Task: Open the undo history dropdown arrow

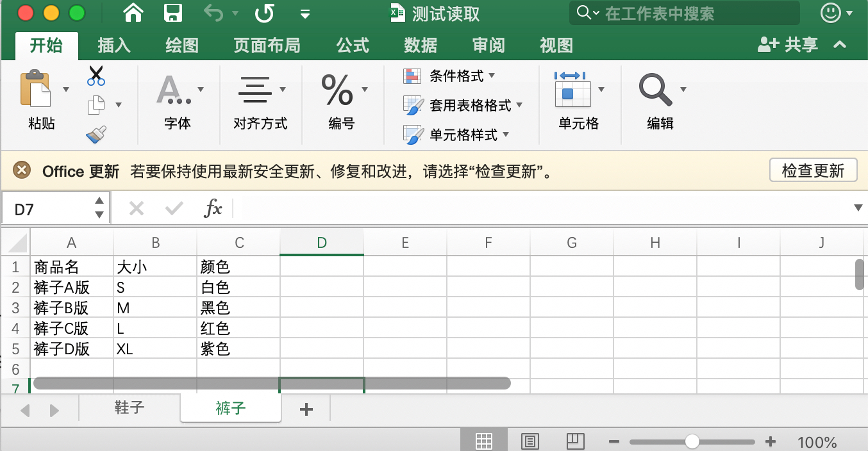Action: [235, 13]
